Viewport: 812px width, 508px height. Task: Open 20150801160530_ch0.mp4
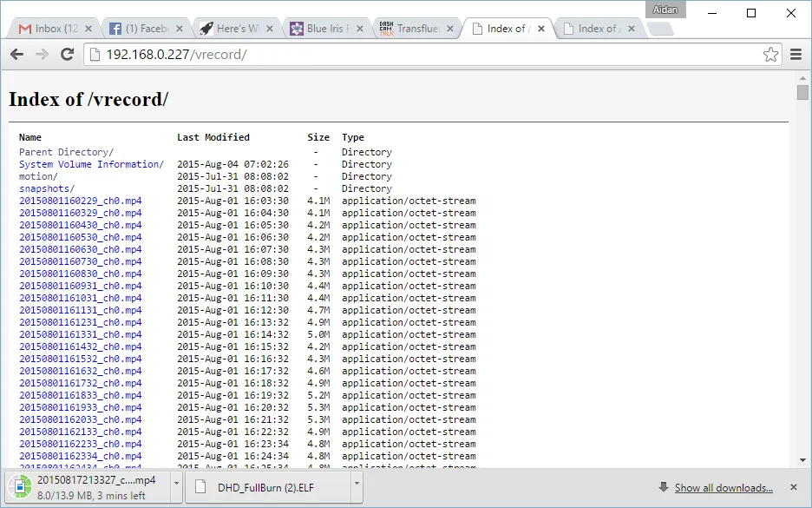click(81, 237)
